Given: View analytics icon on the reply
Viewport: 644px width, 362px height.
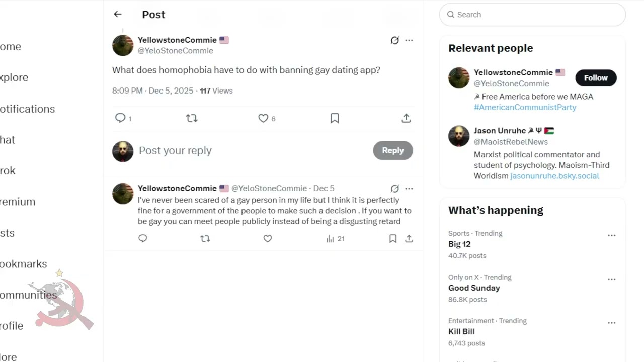Looking at the screenshot, I should tap(330, 239).
